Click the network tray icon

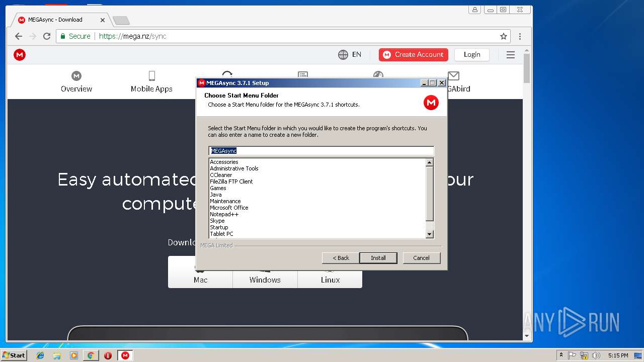[584, 355]
